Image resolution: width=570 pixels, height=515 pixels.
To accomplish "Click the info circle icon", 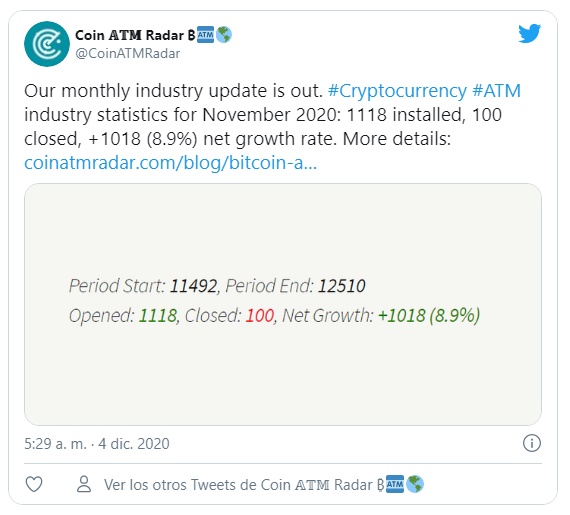I will [x=532, y=443].
